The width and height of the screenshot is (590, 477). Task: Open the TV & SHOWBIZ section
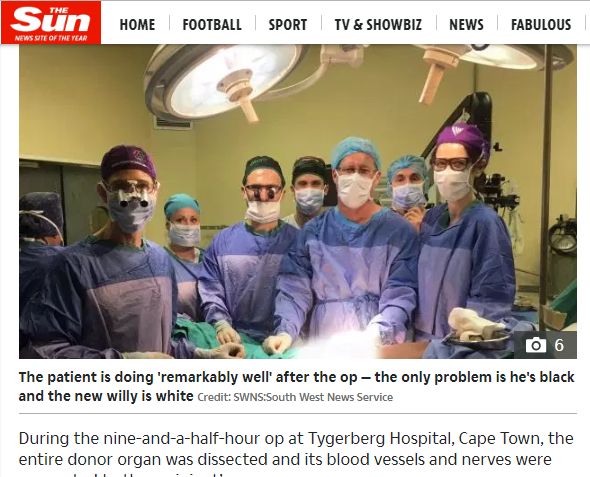(378, 25)
